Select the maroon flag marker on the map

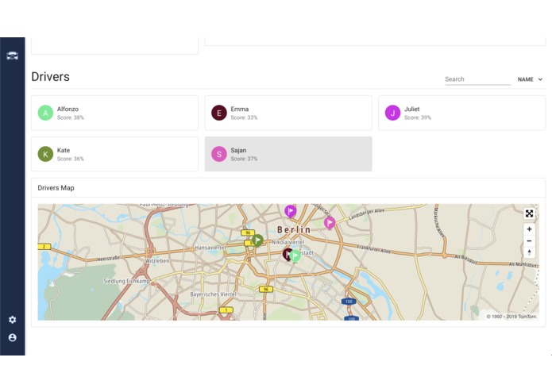[287, 254]
